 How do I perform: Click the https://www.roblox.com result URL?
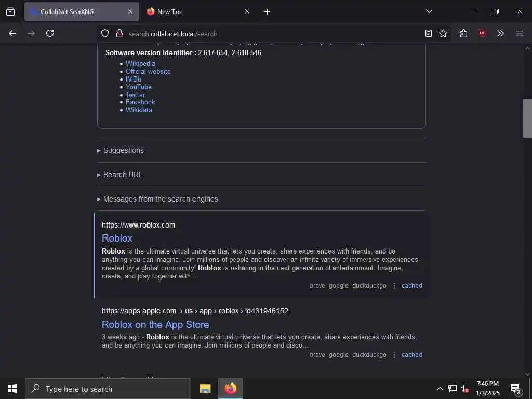point(138,225)
